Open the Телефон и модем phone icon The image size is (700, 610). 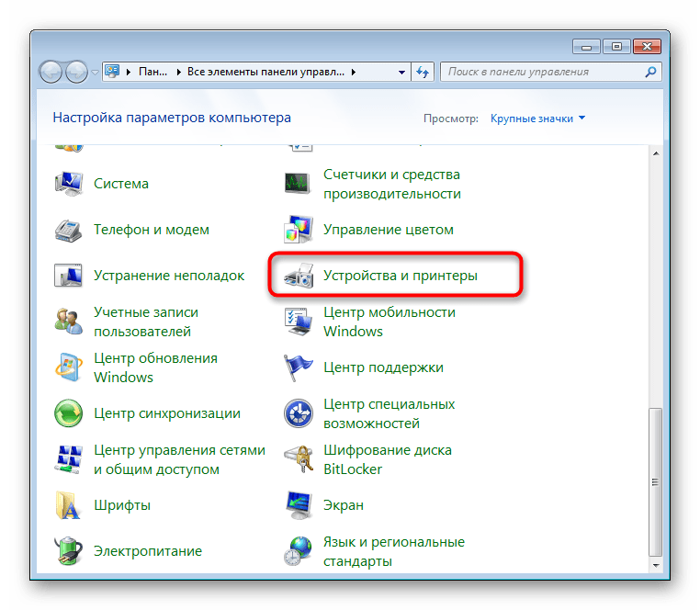tap(68, 230)
